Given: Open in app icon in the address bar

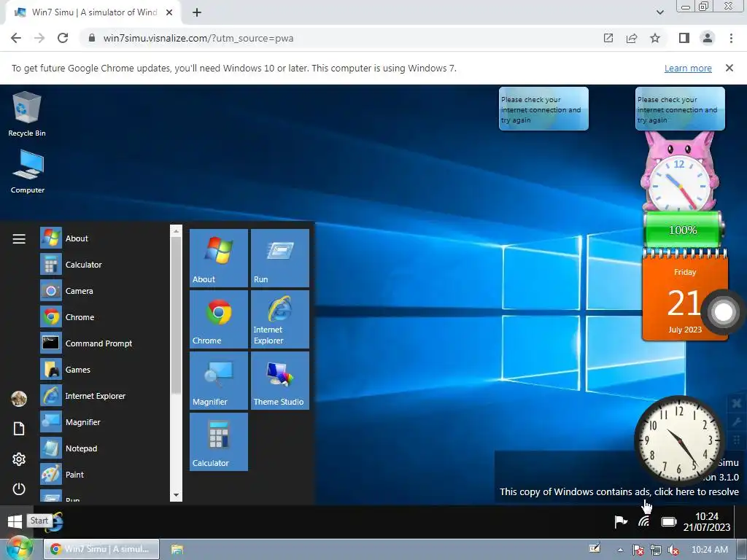Looking at the screenshot, I should [608, 38].
